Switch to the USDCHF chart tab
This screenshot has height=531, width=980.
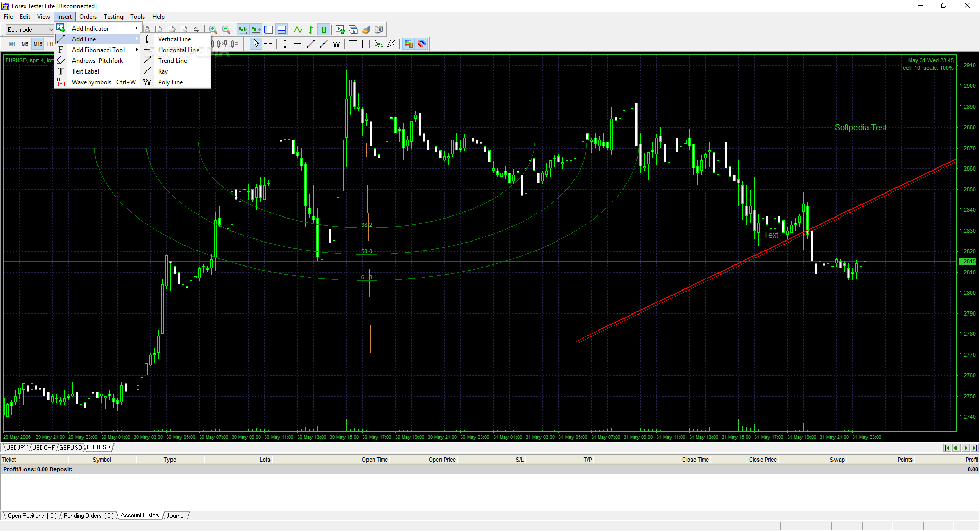(44, 448)
